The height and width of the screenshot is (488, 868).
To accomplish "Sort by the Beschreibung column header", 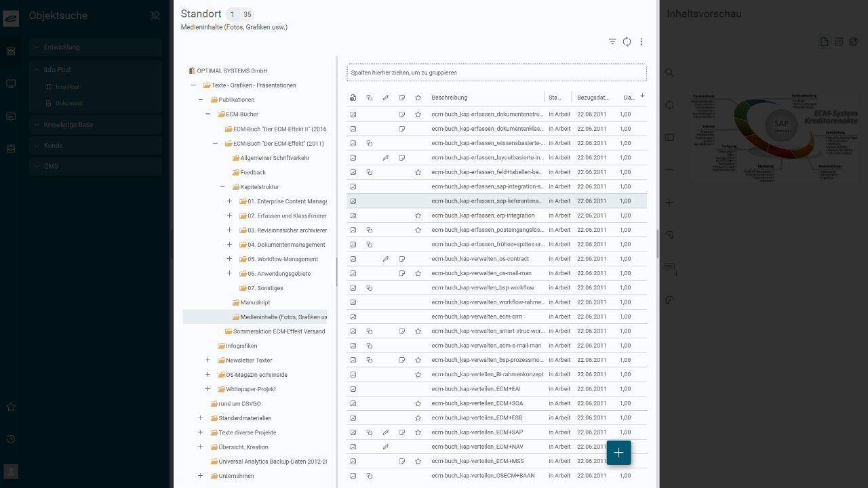I will point(449,98).
